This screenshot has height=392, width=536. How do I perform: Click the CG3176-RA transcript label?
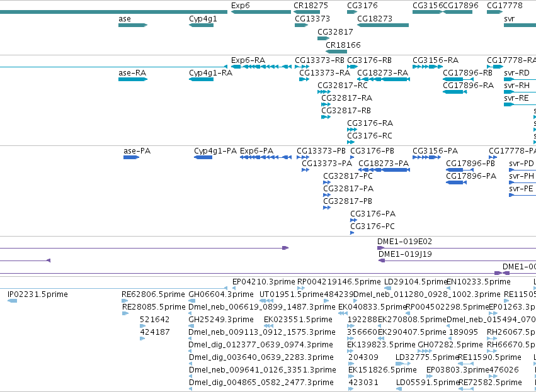click(370, 123)
